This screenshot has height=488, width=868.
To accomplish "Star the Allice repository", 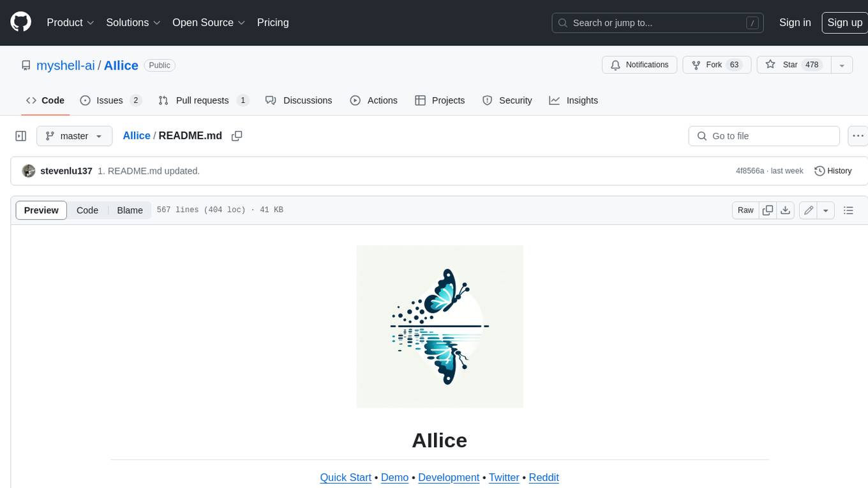I will 793,65.
